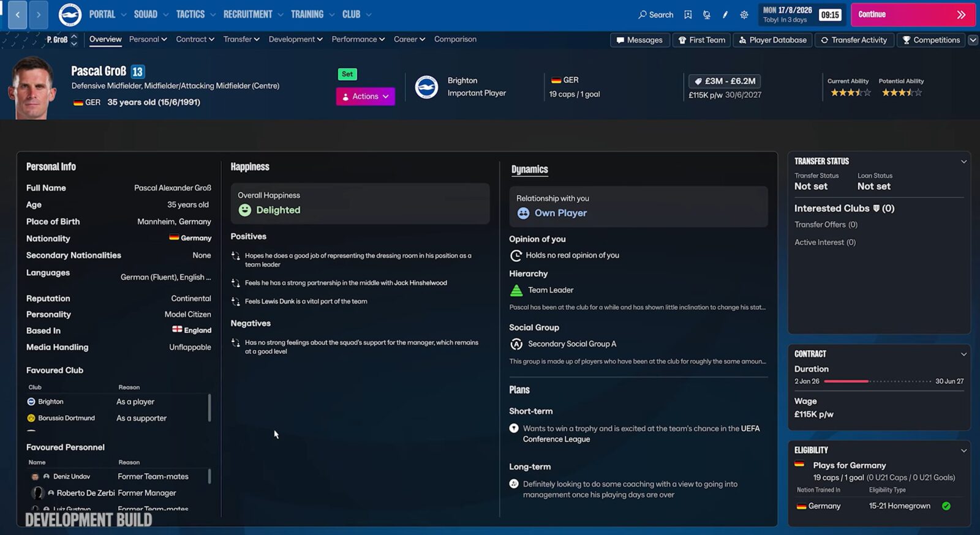Click the Delighted happiness smiley icon
The height and width of the screenshot is (535, 980).
point(245,210)
